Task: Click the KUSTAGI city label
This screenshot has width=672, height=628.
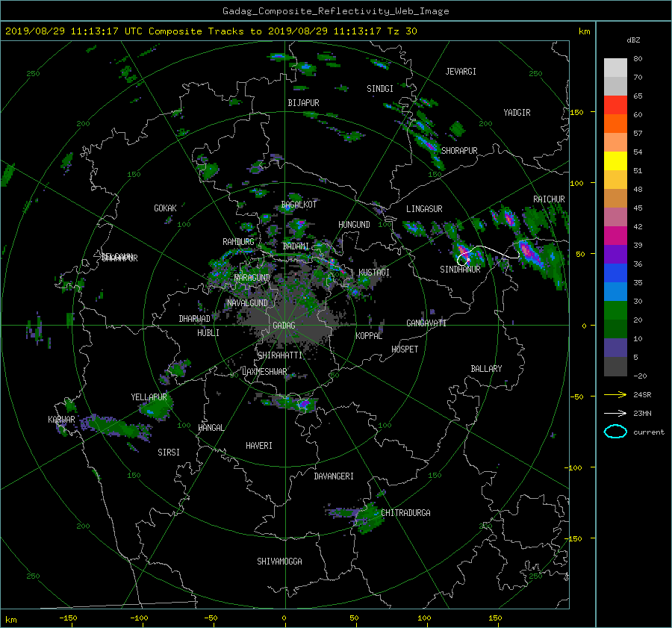Action: (x=374, y=273)
